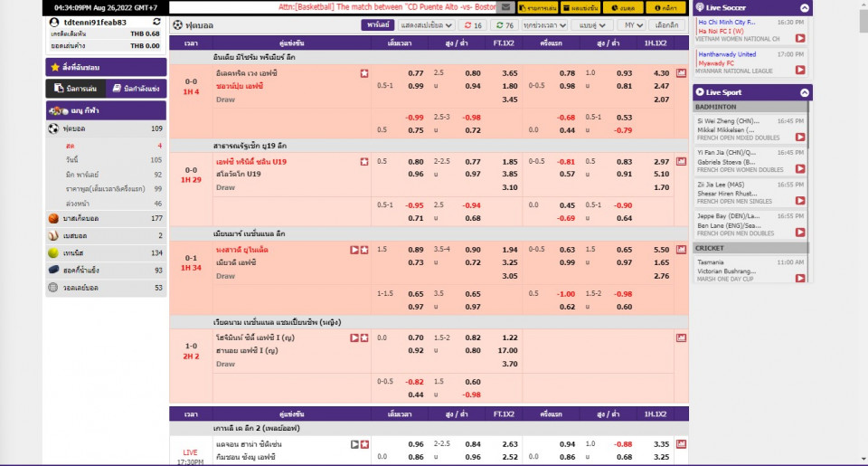Collapse the Live Soccer panel
This screenshot has width=868, height=466.
pyautogui.click(x=805, y=8)
